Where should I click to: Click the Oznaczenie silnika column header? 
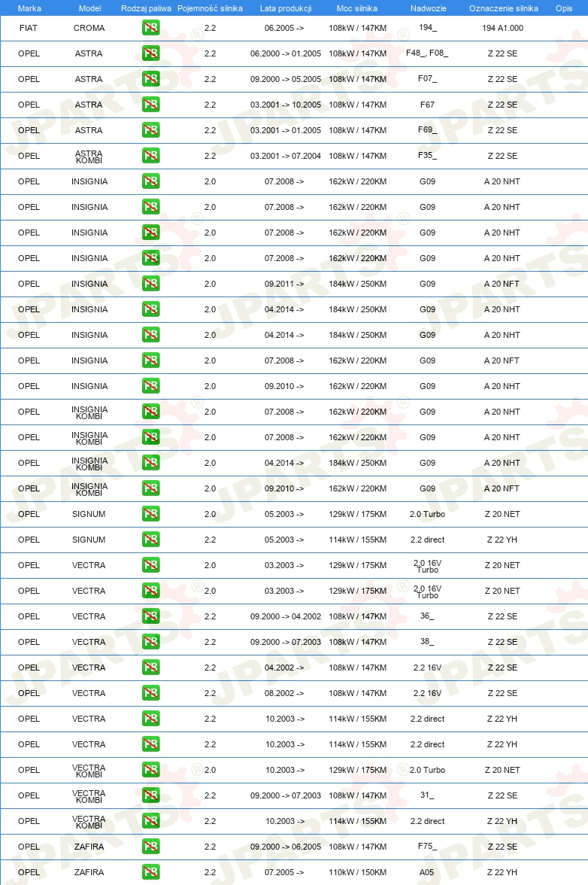(504, 8)
